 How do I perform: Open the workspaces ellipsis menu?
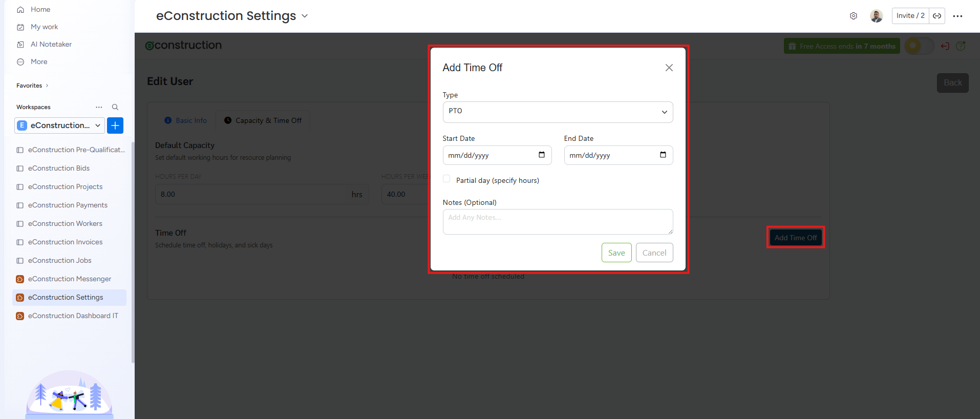coord(99,107)
